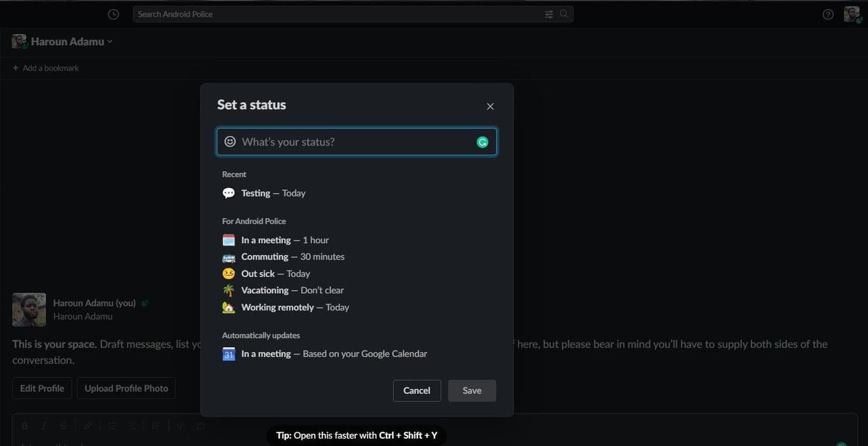
Task: Open the emoji picker in status field
Action: click(230, 141)
